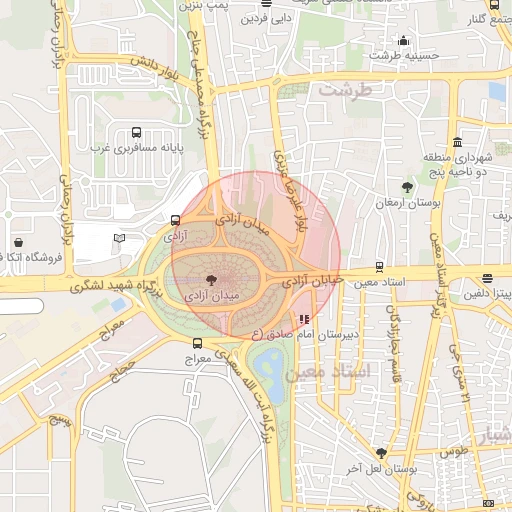Select the Ostad Moein metro station icon
This screenshot has width=512, height=512.
pyautogui.click(x=379, y=267)
